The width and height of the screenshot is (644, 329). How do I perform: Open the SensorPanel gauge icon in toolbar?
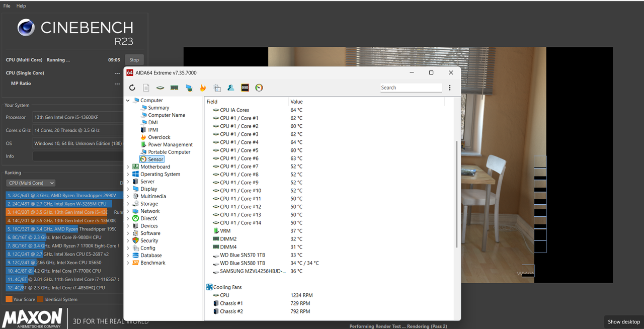[259, 88]
